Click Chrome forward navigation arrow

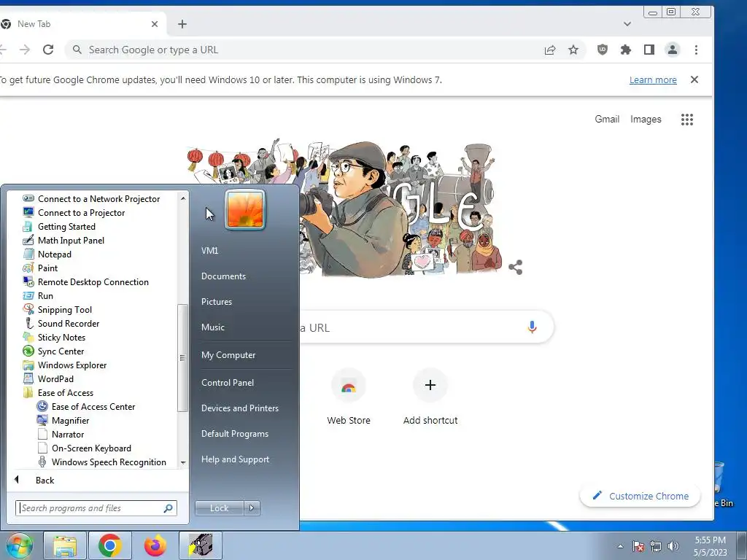[25, 50]
